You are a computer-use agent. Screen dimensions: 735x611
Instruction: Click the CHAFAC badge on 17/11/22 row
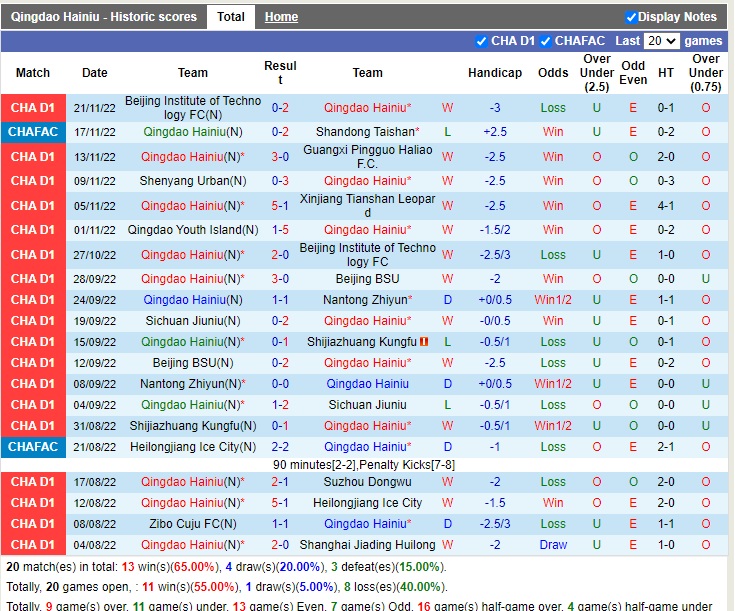33,132
